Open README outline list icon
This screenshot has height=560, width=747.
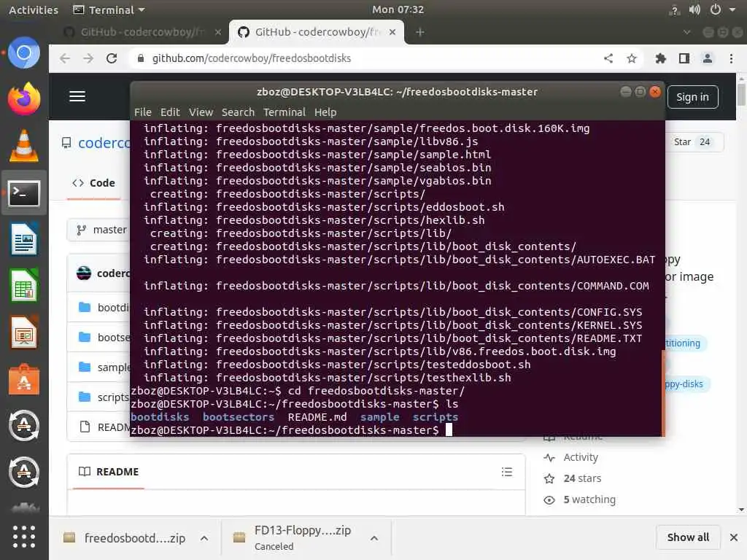click(x=507, y=472)
